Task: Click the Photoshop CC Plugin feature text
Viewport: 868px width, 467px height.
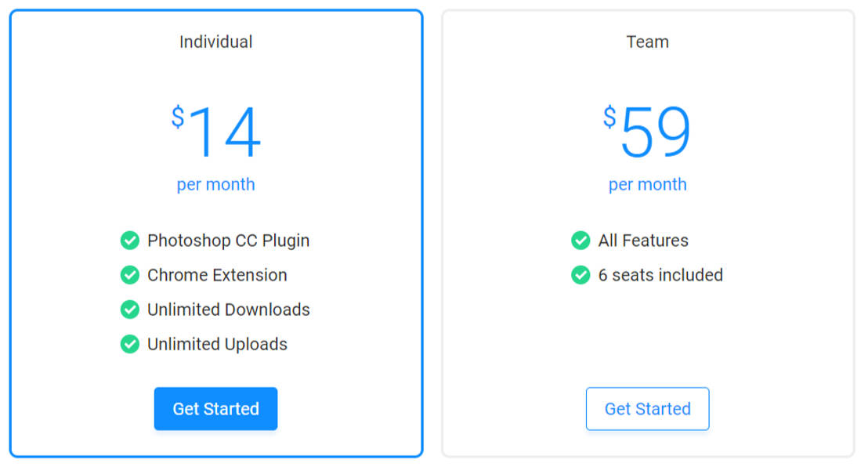Action: [228, 241]
